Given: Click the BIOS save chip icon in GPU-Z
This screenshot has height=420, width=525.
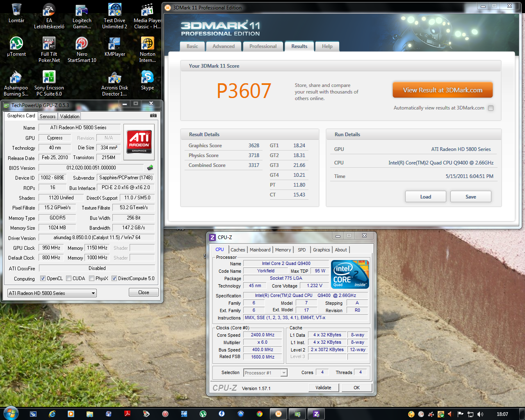Looking at the screenshot, I should (x=150, y=167).
